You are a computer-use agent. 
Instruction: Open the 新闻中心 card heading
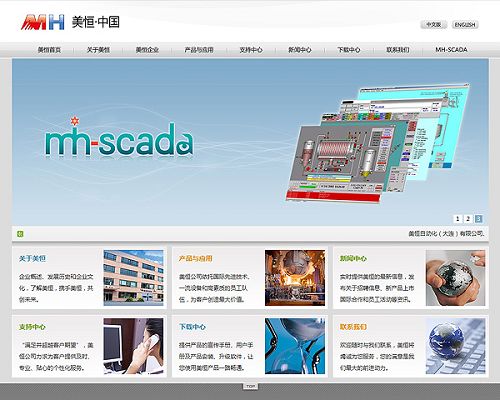pos(353,259)
